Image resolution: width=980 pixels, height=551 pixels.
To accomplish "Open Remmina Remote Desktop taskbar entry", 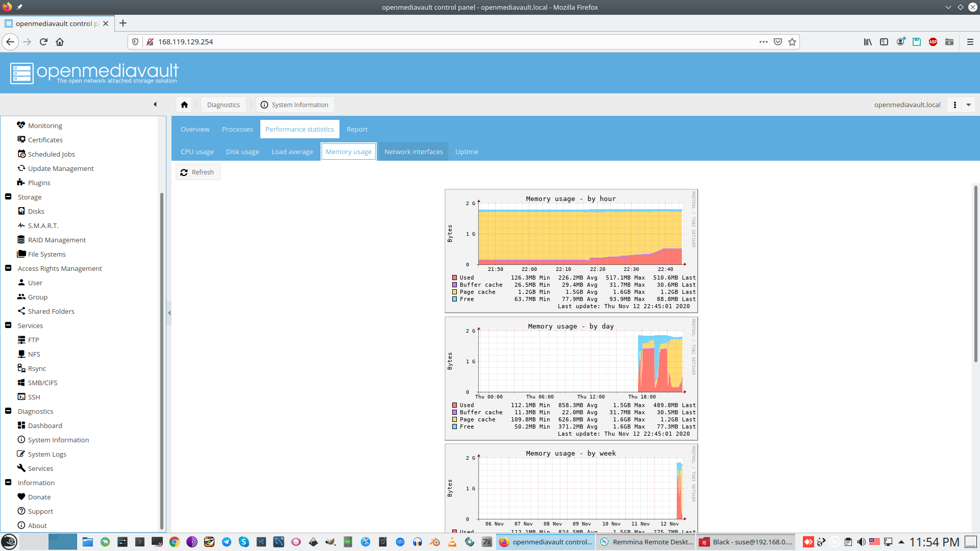I will point(647,542).
